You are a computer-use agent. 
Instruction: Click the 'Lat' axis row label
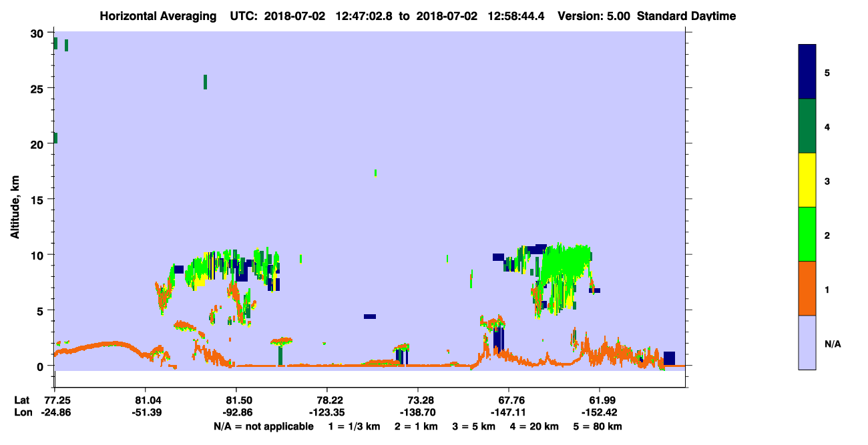(22, 400)
